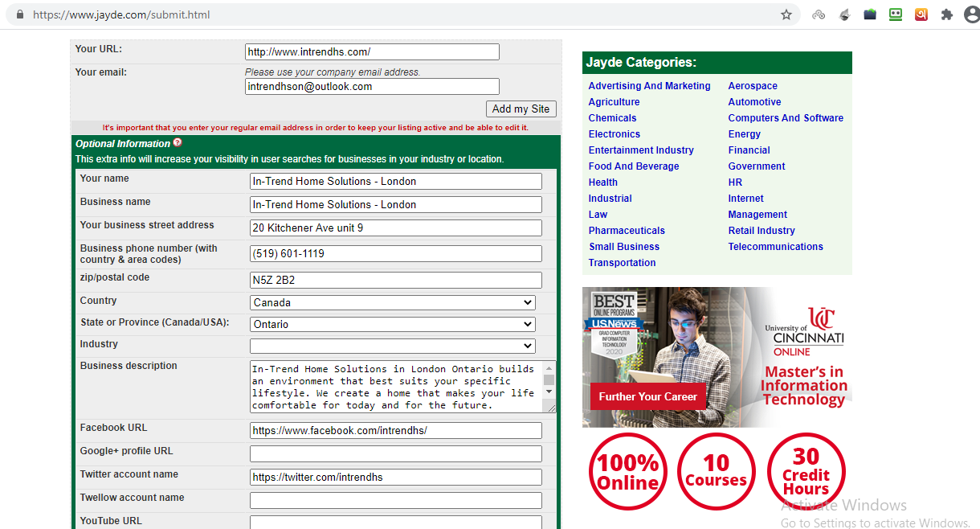Screen dimensions: 980x529
Task: Click the description box scroll-up arrow
Action: (x=549, y=367)
